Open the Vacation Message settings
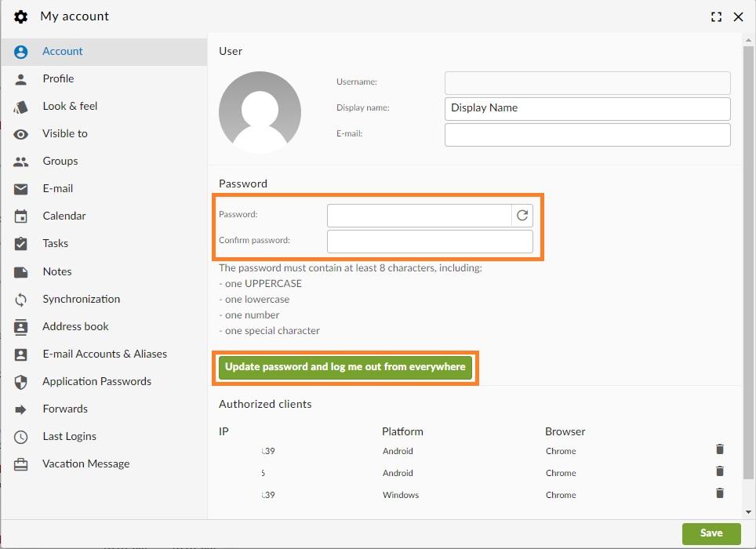The width and height of the screenshot is (756, 549). (x=85, y=464)
